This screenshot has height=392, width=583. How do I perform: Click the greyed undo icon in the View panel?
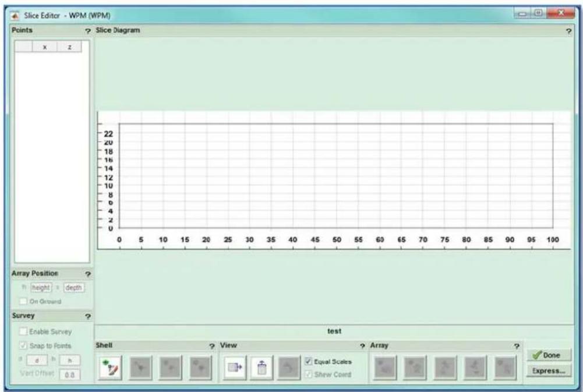click(288, 368)
